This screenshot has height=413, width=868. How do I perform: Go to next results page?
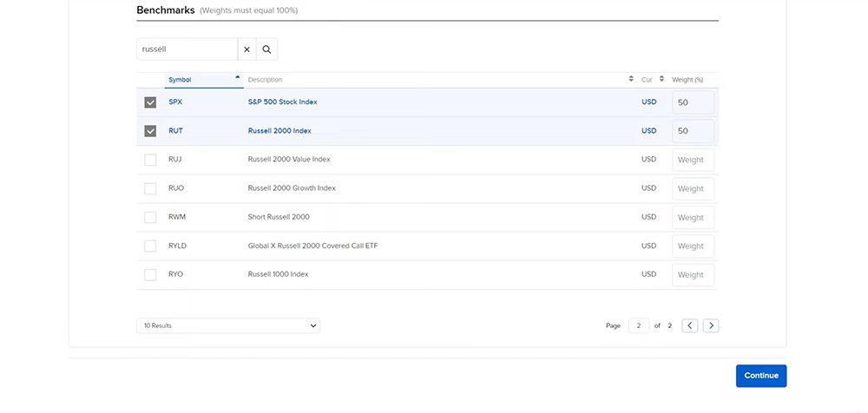[711, 325]
